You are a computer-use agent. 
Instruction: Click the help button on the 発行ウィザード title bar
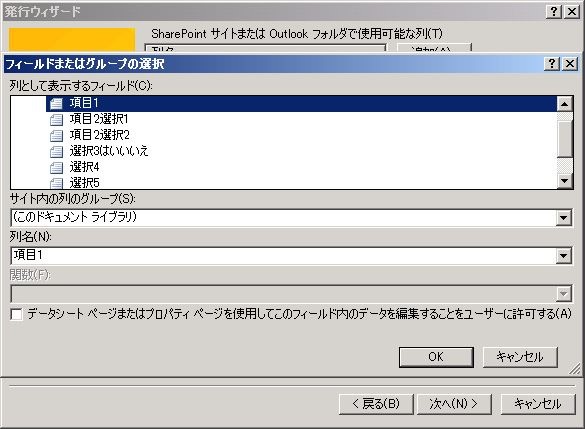[x=554, y=12]
